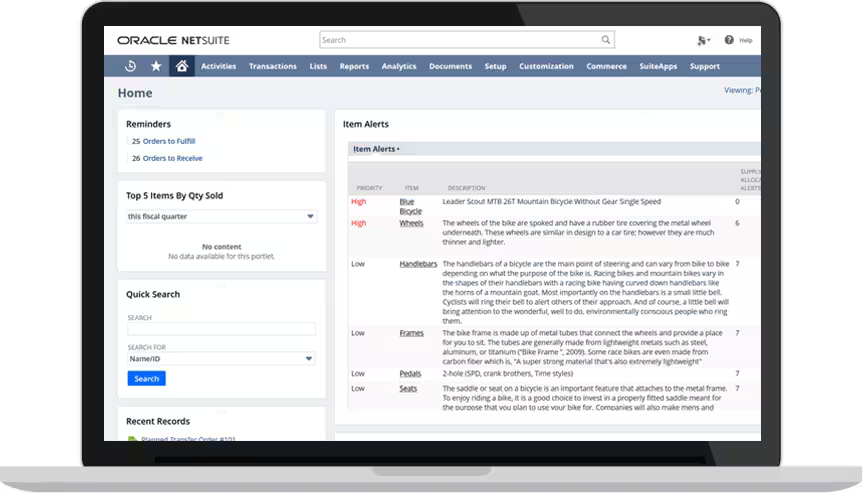Open Planned Transfer Order #101 record
Screen dimensions: 863x493
188,439
